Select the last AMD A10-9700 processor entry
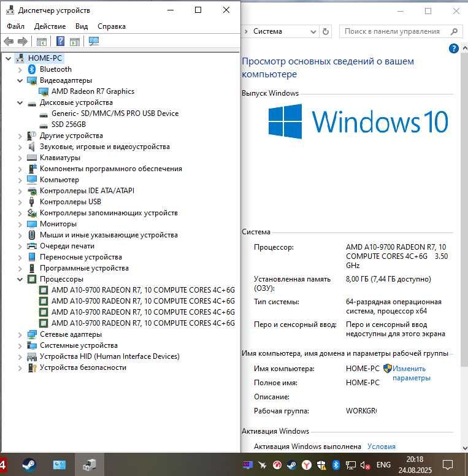The image size is (468, 476). click(143, 323)
